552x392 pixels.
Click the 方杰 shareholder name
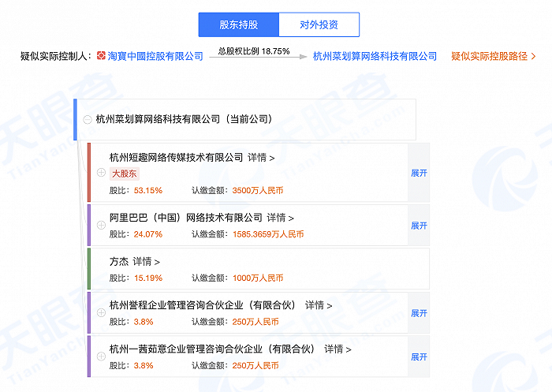coord(119,261)
